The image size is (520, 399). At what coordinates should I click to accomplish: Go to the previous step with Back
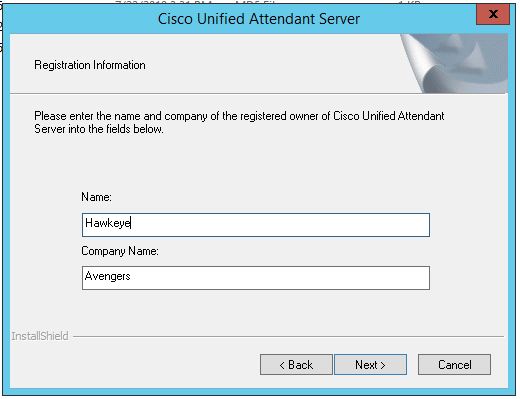296,364
